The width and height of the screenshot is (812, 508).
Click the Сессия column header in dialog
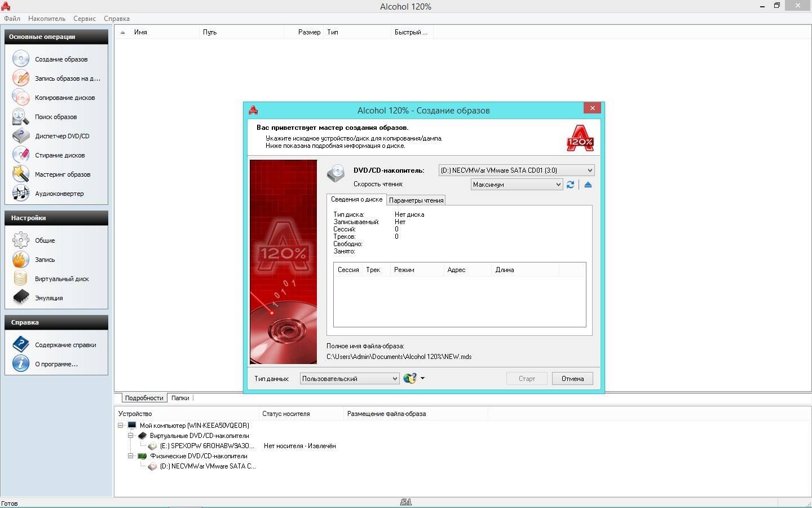click(348, 270)
